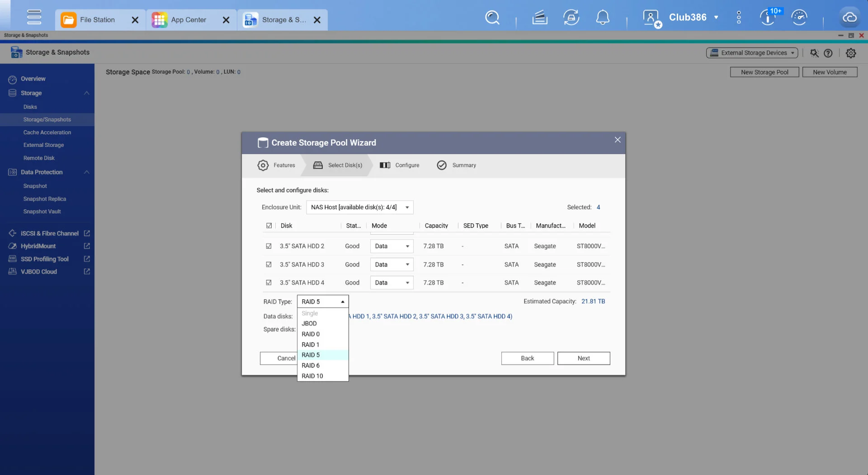Click the New Volume button

point(830,72)
